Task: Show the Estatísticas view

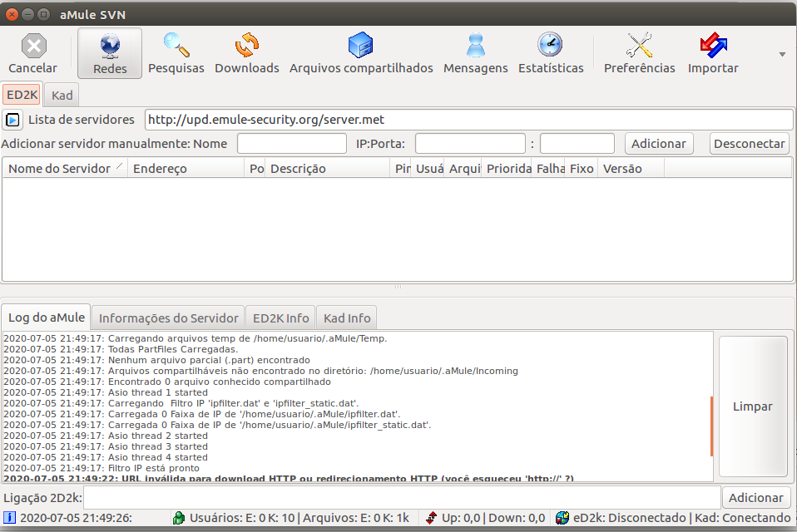Action: click(x=551, y=53)
